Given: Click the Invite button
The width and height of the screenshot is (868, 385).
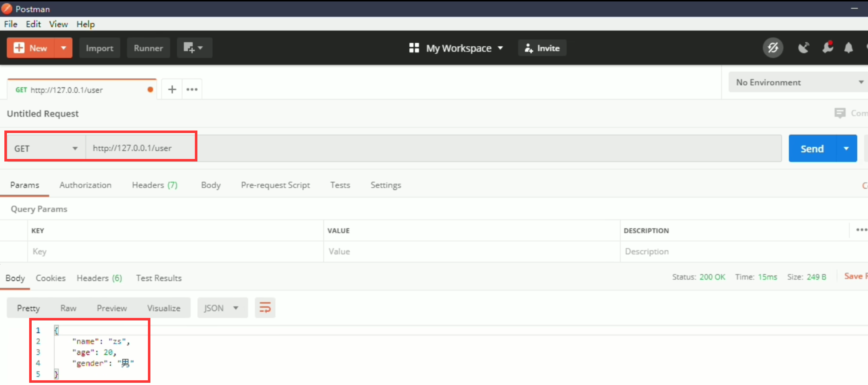Looking at the screenshot, I should tap(542, 48).
